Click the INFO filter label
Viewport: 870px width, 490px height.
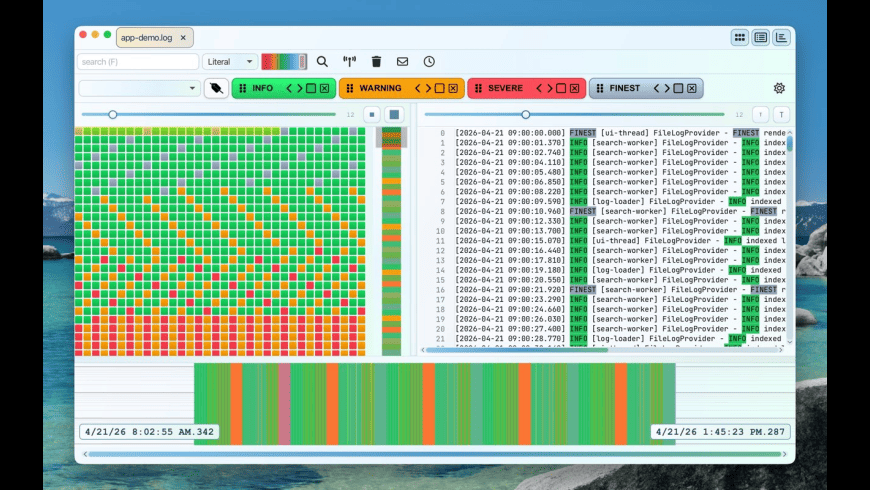click(x=262, y=88)
